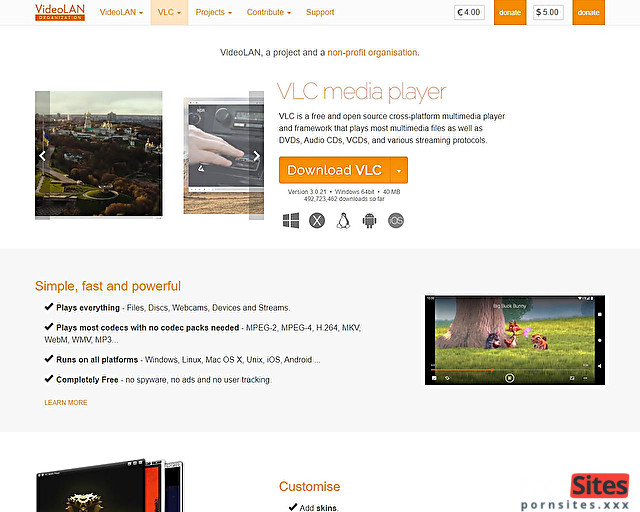Click donate button next to euro amount
The height and width of the screenshot is (512, 640).
(510, 12)
